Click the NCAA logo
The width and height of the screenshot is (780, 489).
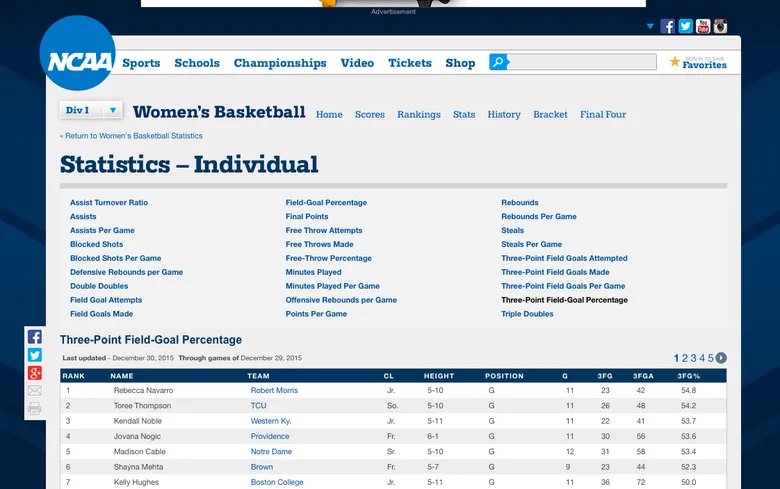77,60
